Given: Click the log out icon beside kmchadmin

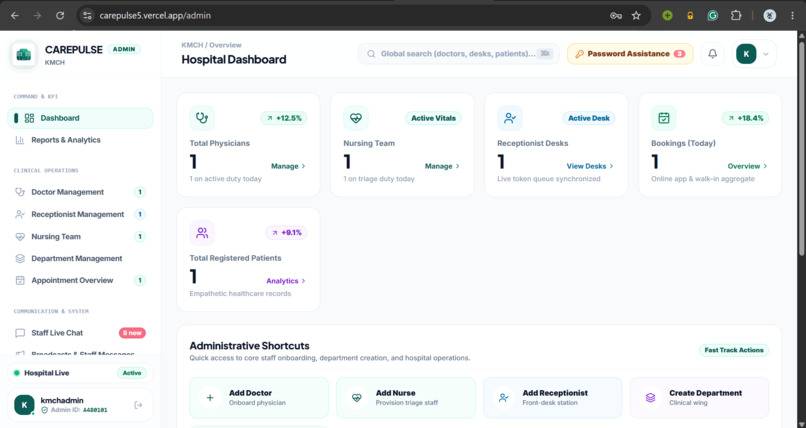Looking at the screenshot, I should coord(138,405).
